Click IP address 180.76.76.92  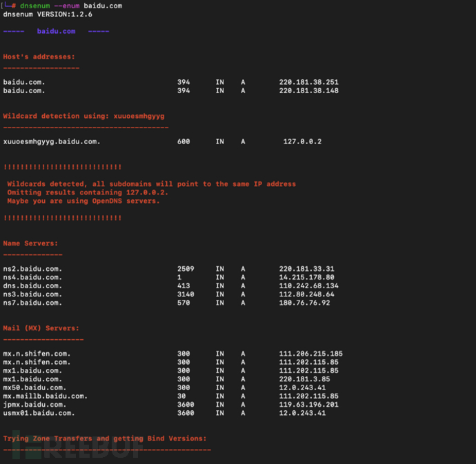click(304, 303)
